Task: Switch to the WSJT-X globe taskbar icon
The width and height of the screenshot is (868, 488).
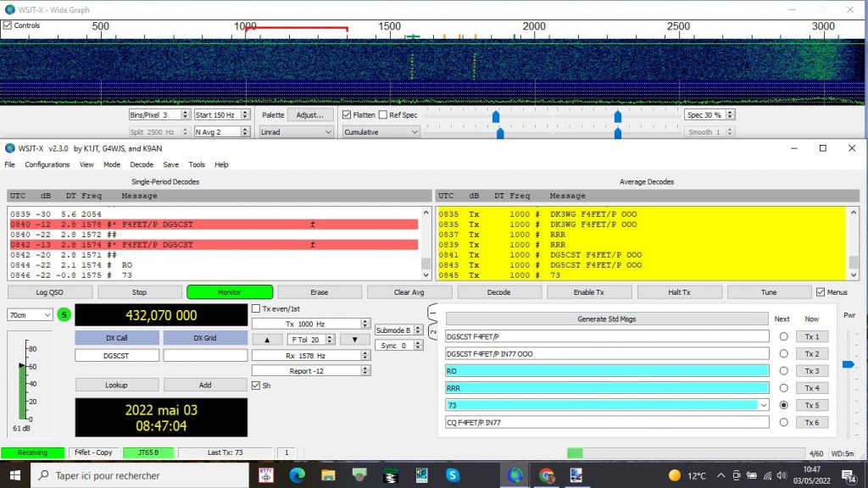Action: tap(515, 475)
